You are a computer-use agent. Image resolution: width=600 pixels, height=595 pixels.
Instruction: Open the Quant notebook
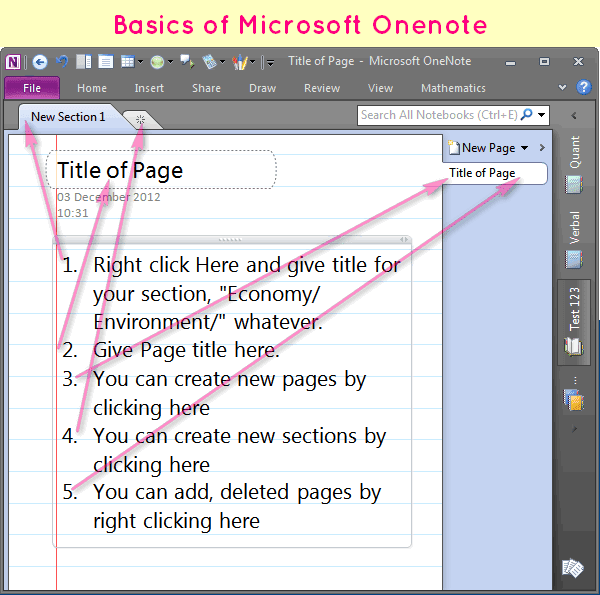574,165
